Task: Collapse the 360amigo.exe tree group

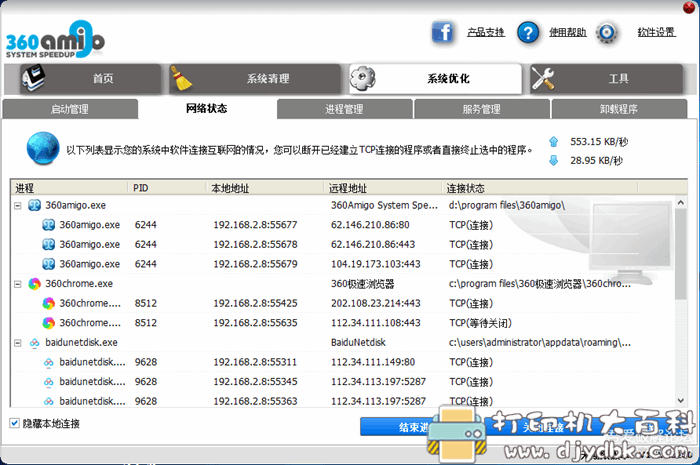Action: coord(18,206)
